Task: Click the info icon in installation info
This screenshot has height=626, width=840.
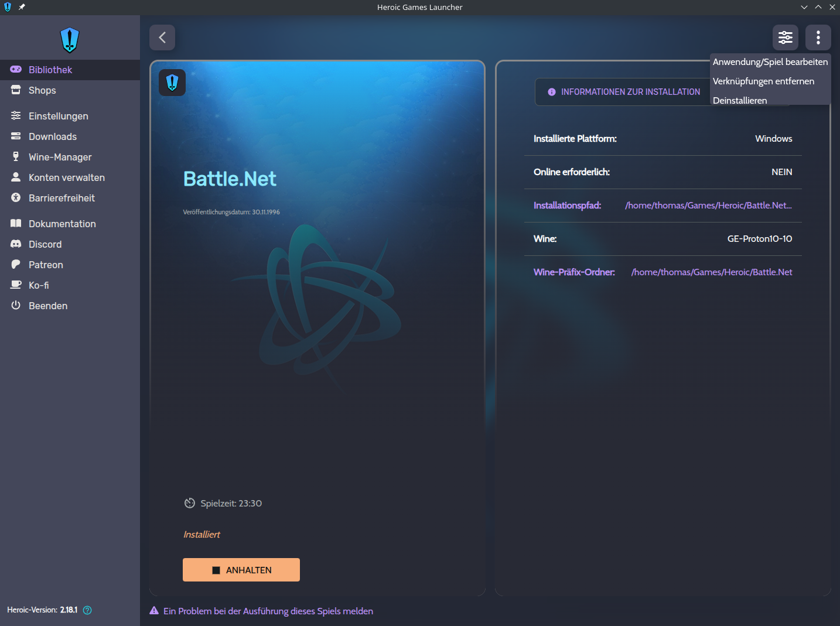Action: point(552,92)
